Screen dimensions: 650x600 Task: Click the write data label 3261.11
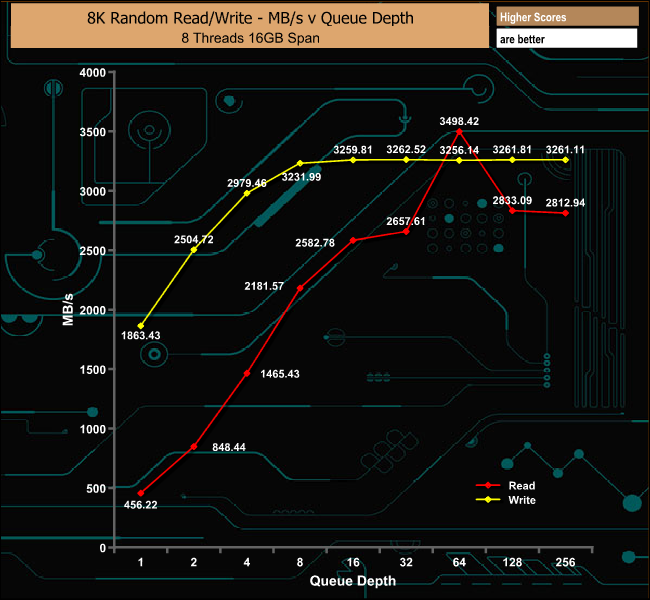tap(565, 149)
